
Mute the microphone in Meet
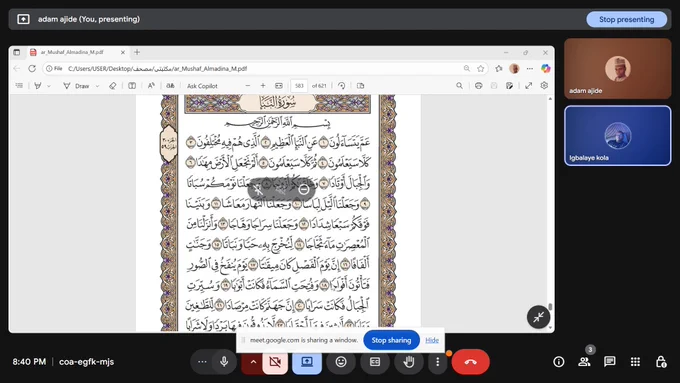pos(224,361)
